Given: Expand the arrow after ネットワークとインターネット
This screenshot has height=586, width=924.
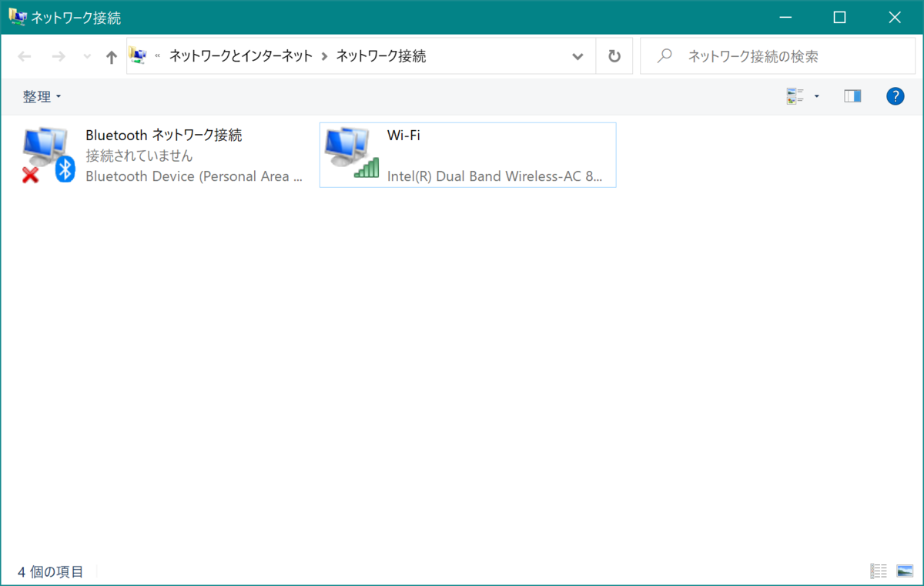Looking at the screenshot, I should click(324, 56).
